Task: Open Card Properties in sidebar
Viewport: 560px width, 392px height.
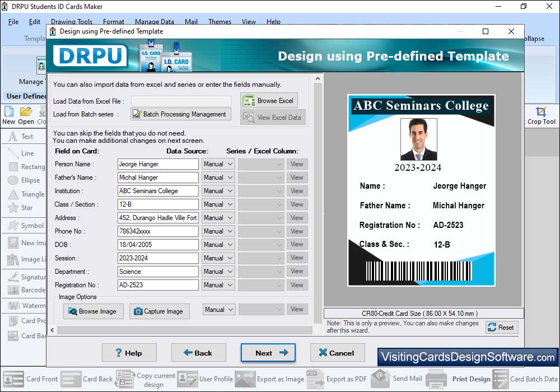Action: 27,320
